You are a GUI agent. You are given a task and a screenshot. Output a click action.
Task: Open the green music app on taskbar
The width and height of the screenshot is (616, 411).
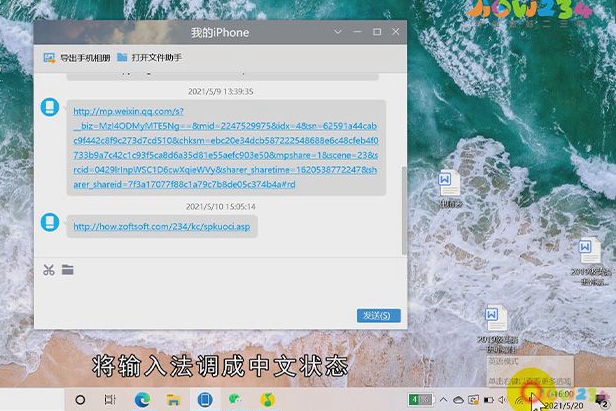[268, 400]
